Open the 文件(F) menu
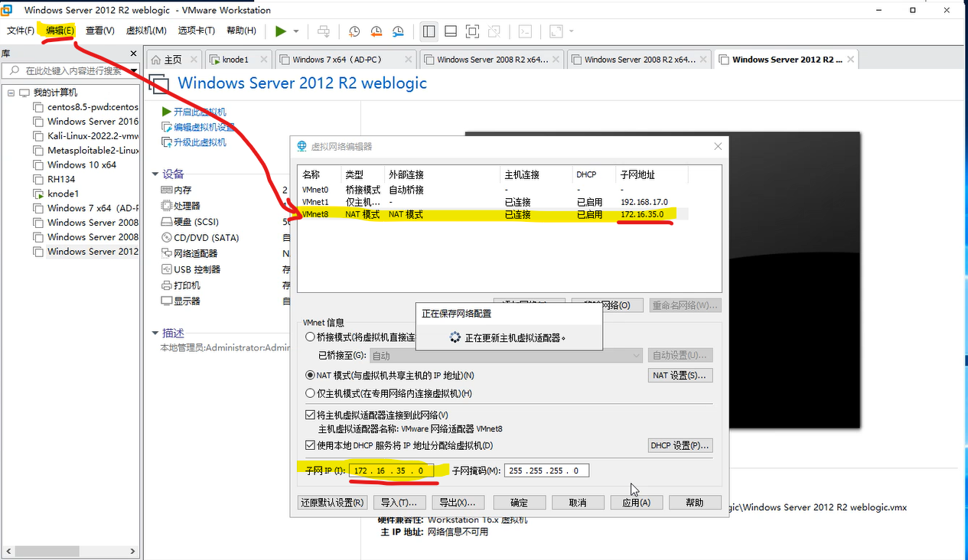The width and height of the screenshot is (968, 560). (21, 31)
